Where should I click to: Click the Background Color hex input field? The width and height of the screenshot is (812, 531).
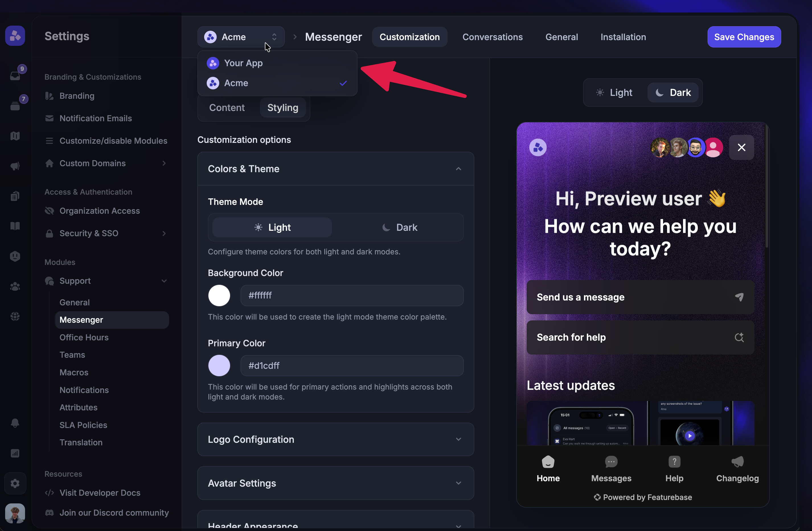tap(352, 295)
